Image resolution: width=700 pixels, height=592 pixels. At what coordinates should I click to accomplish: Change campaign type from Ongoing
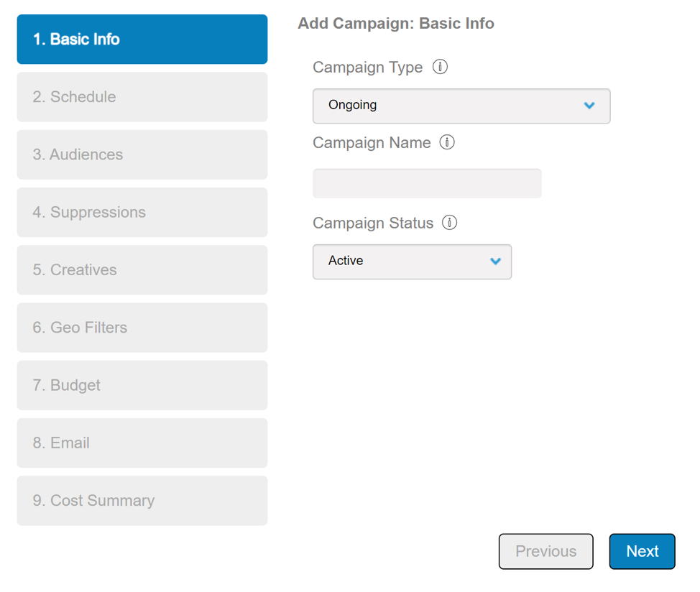tap(460, 106)
